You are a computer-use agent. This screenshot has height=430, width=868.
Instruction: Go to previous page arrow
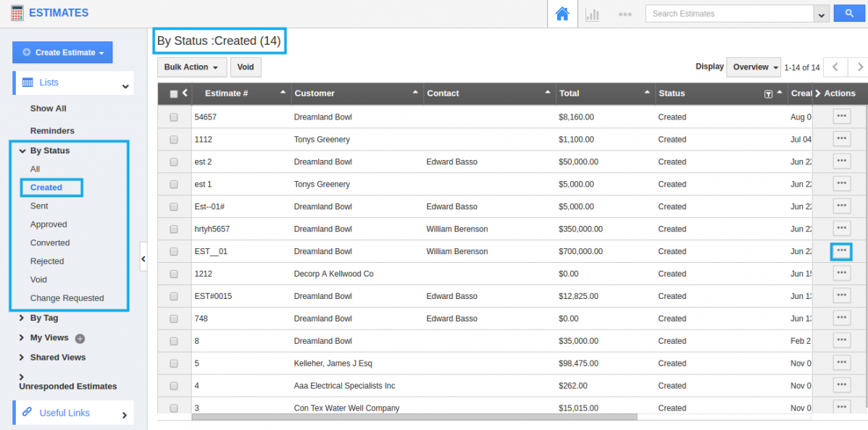pos(835,67)
